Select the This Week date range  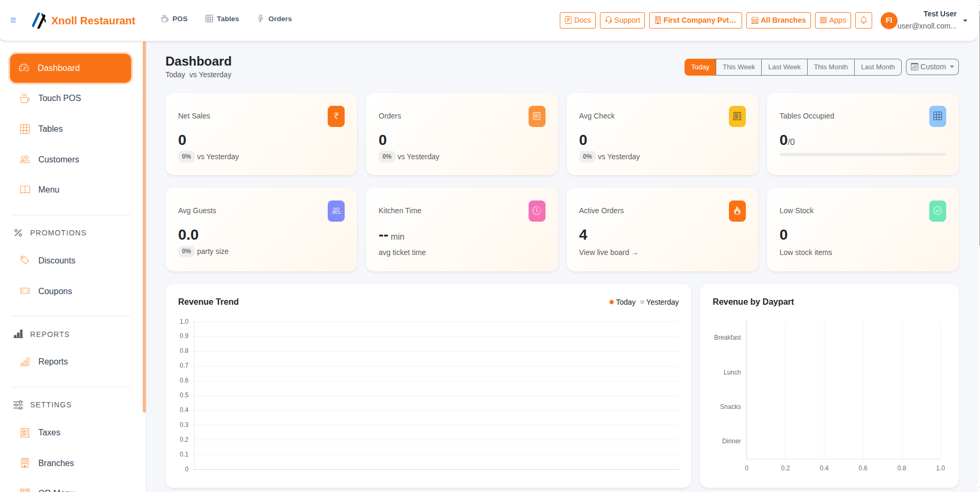pyautogui.click(x=738, y=67)
